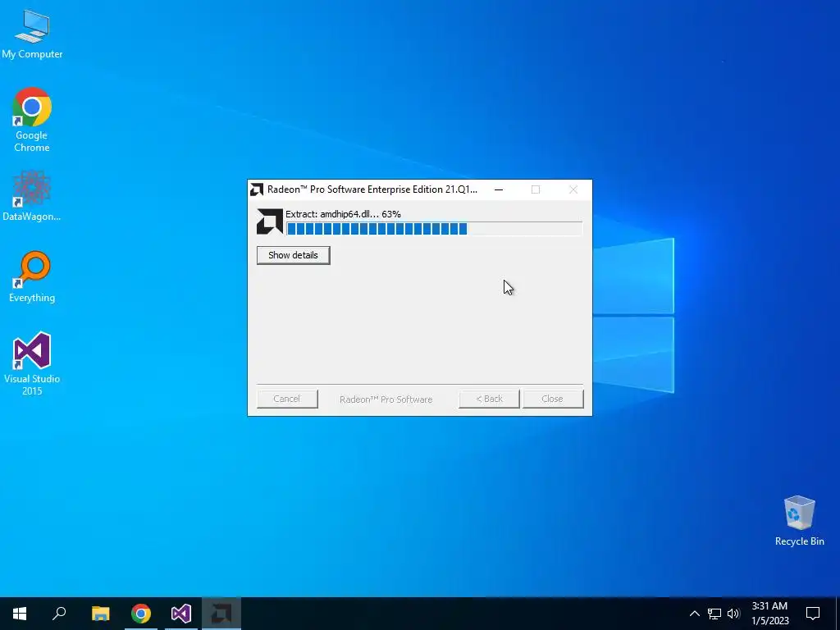
Task: Select the Recycle Bin icon
Action: pos(799,521)
